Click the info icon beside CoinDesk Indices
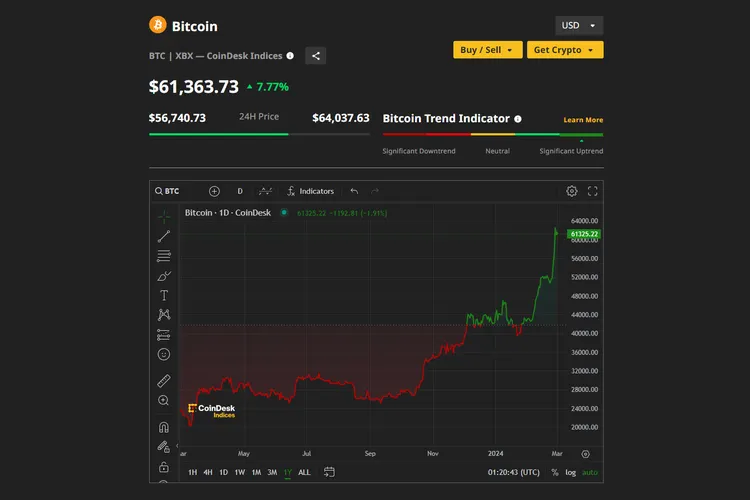 pos(290,56)
